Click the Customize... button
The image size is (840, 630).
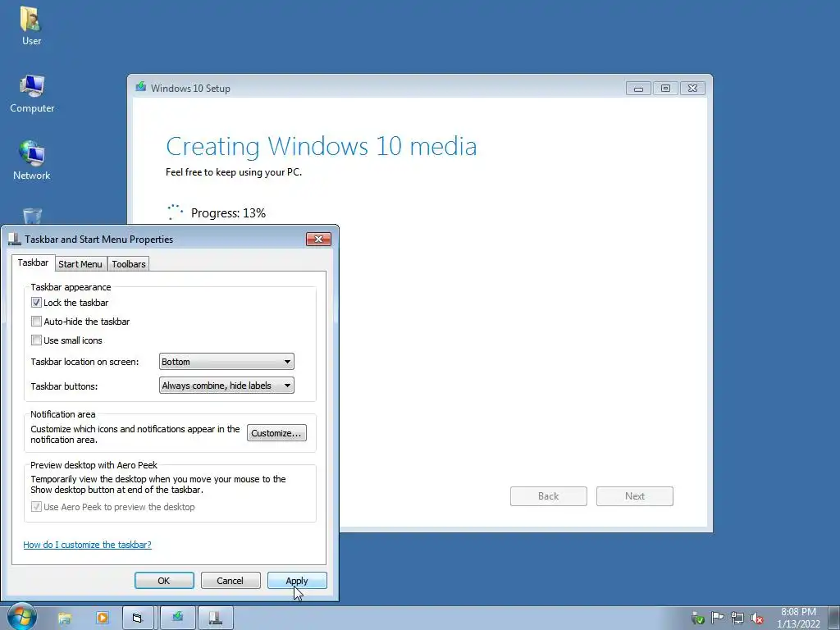[x=276, y=433]
